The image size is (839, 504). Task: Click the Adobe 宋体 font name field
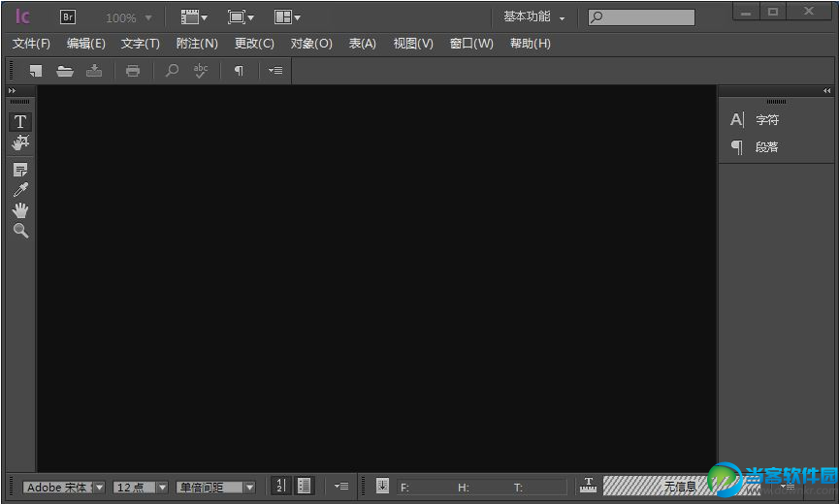click(x=58, y=488)
